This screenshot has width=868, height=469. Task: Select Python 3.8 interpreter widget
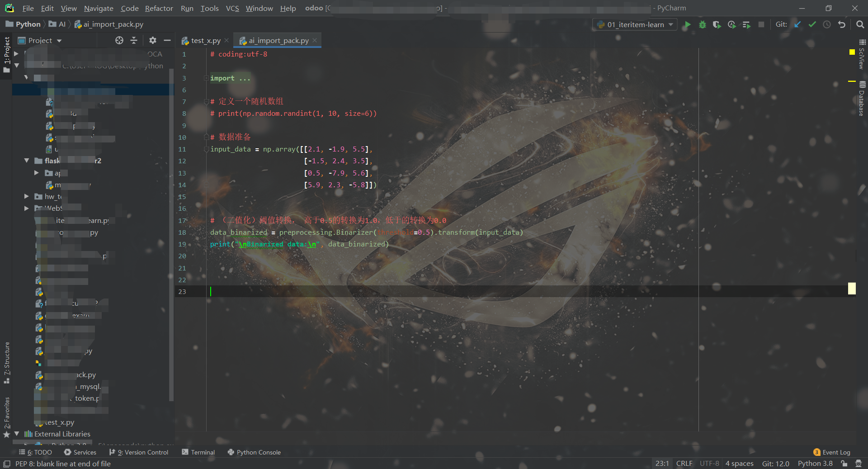click(x=815, y=464)
